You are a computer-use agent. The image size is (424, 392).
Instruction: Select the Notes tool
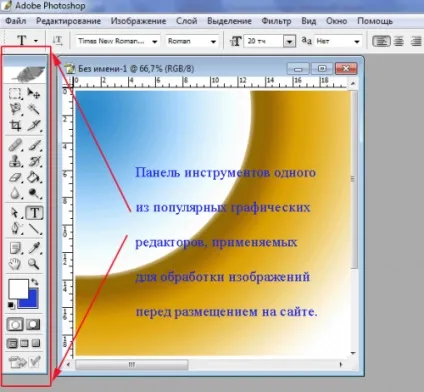click(x=15, y=248)
